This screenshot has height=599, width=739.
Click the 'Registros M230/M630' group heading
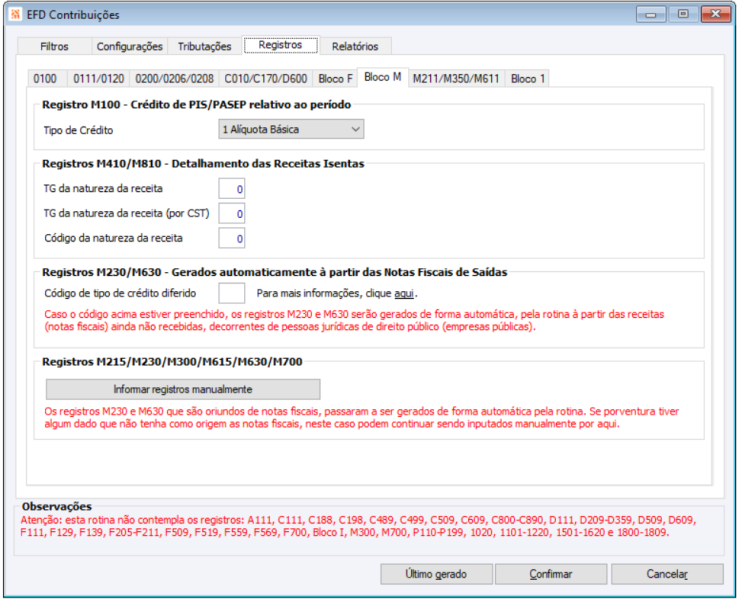pyautogui.click(x=275, y=272)
